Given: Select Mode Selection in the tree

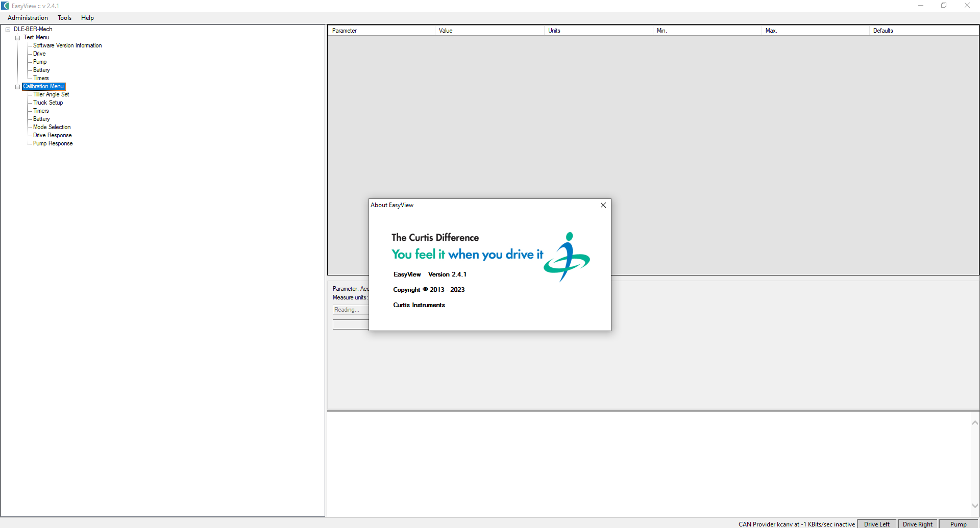Looking at the screenshot, I should pyautogui.click(x=51, y=127).
